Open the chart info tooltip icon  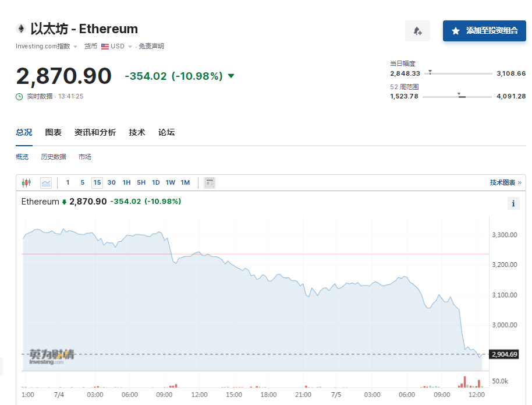(x=513, y=203)
